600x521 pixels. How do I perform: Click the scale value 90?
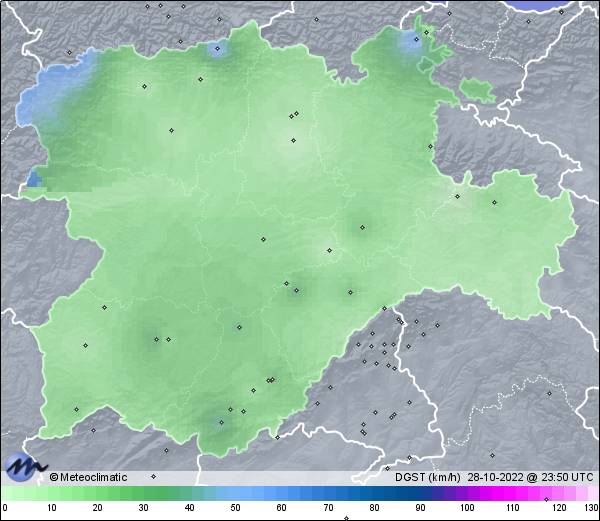[420, 508]
